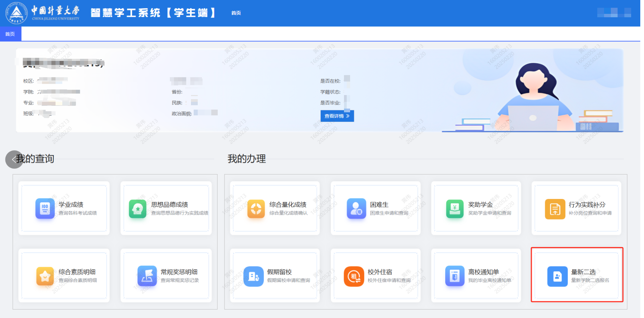Click the 查看详情 button
Viewport: 644px width, 318px height.
pyautogui.click(x=337, y=116)
